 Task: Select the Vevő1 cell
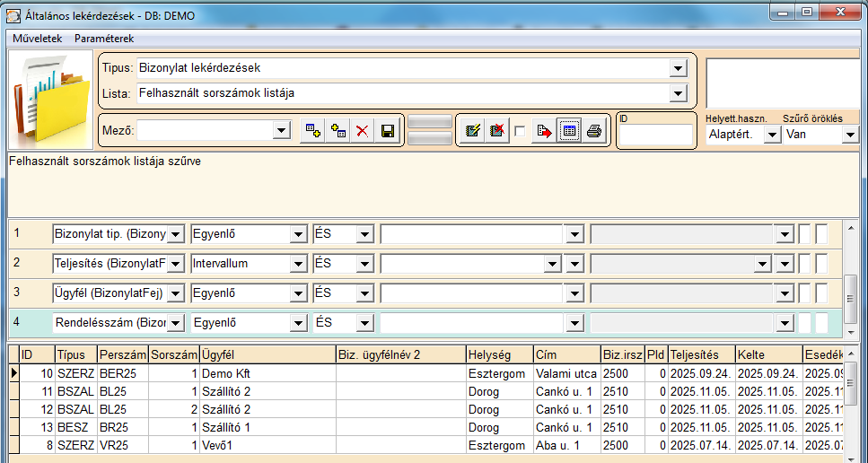(x=267, y=446)
